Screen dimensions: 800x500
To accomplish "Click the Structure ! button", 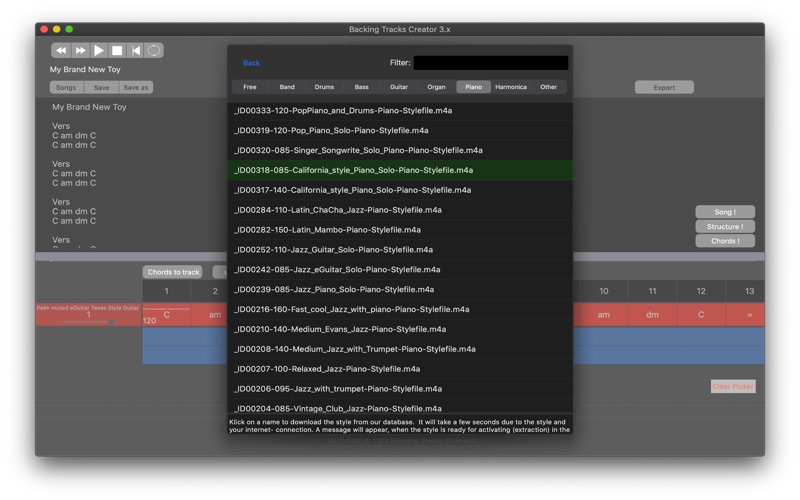I will tap(724, 227).
